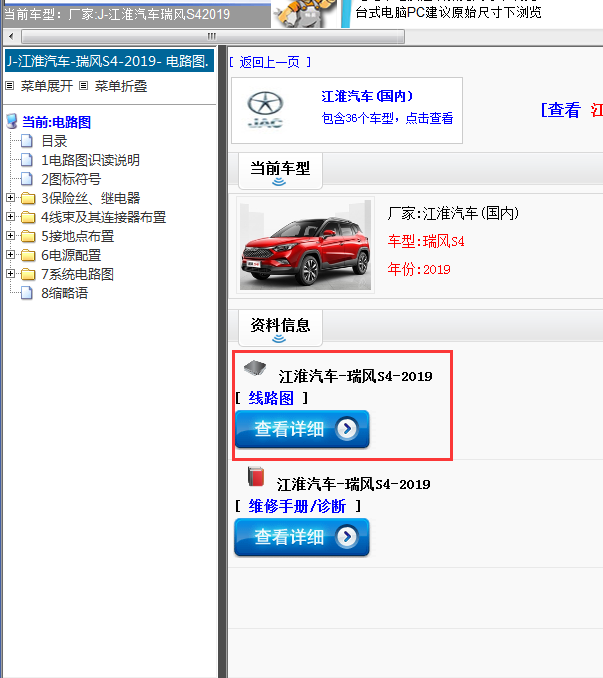Click the folder icon of 4线束及其连接器布置
Viewport: 603px width, 678px height.
[x=28, y=217]
